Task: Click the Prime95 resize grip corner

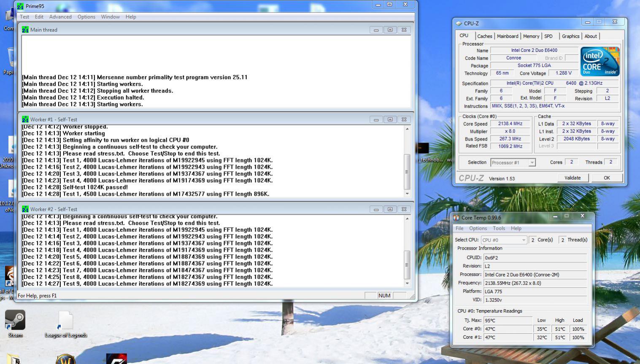Action: click(x=412, y=296)
